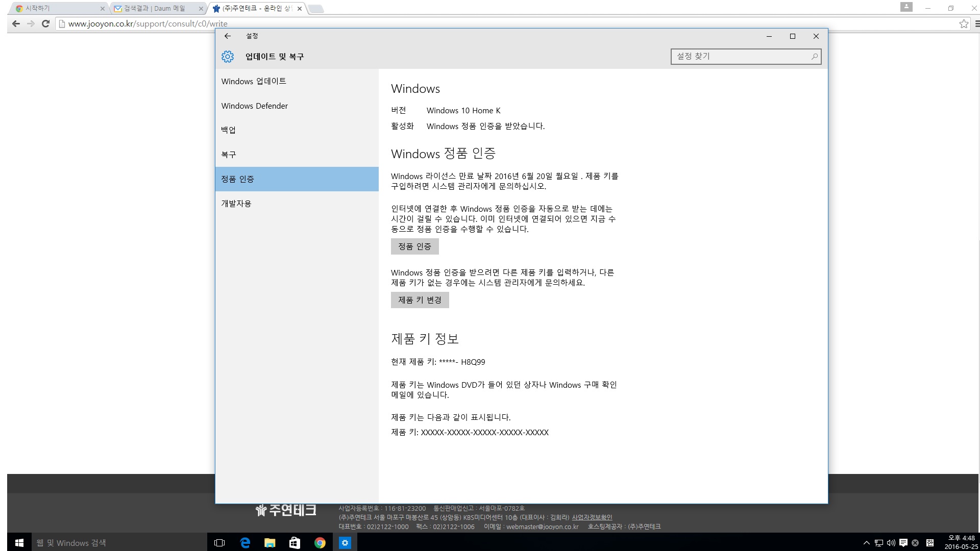This screenshot has width=980, height=551.
Task: Click the Settings app taskbar icon
Action: 345,542
